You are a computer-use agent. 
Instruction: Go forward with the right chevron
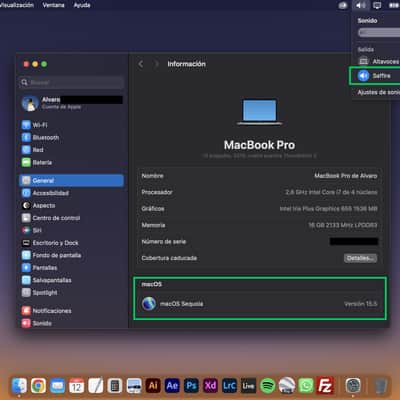tap(156, 64)
